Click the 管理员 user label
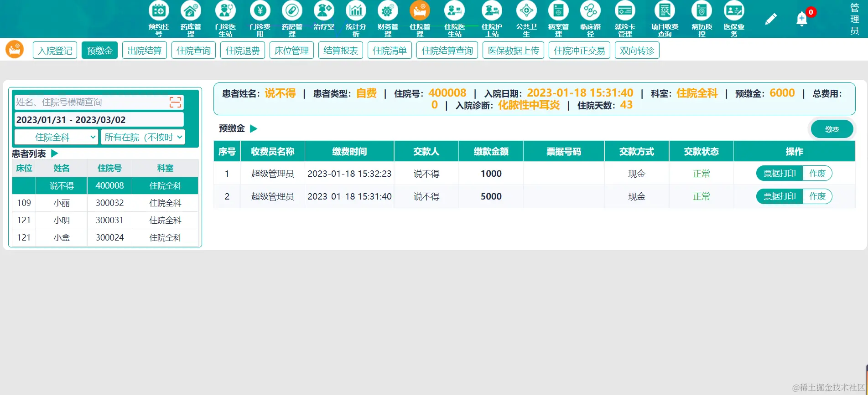This screenshot has width=868, height=395. 854,19
